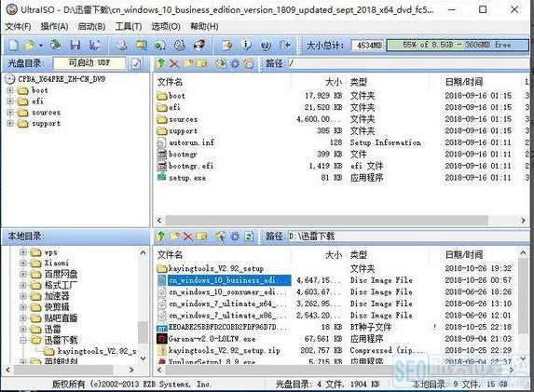Click the 可启动 UDF boot type field

[89, 63]
